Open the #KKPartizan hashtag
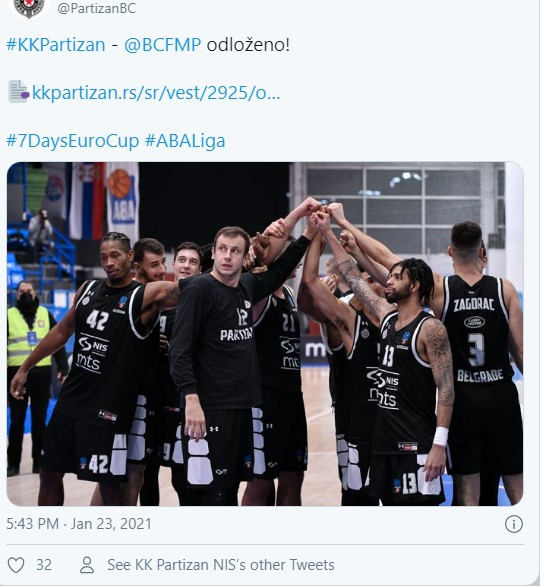Image resolution: width=544 pixels, height=588 pixels. tap(56, 45)
